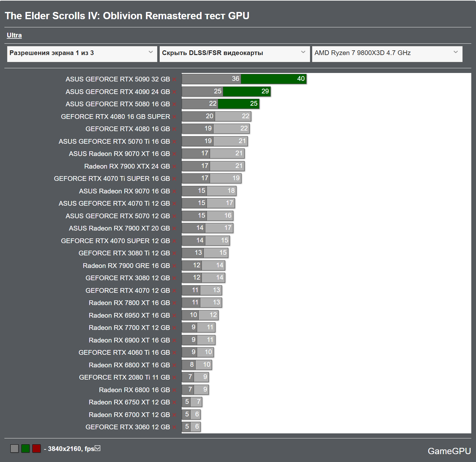Click red X beside ASUS Radeon RX 9070 16 GB
476x462 pixels.
[x=174, y=192]
